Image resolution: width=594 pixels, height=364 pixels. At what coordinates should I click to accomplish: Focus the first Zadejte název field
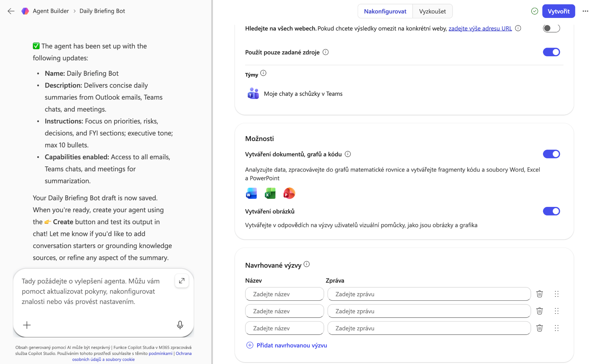tap(285, 294)
